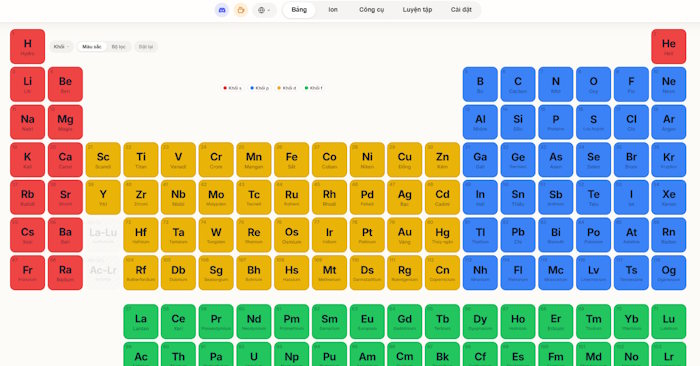
Task: Select the Gallium (Ga) element tile
Action: click(x=480, y=160)
